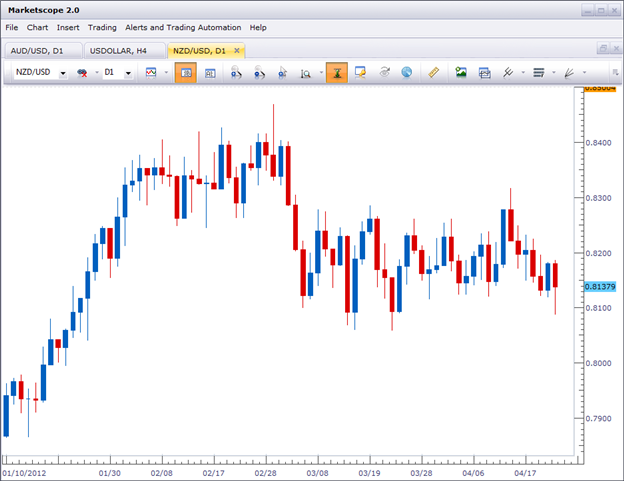Viewport: 624px width, 481px height.
Task: Click the 02/08 date axis label
Action: [162, 473]
